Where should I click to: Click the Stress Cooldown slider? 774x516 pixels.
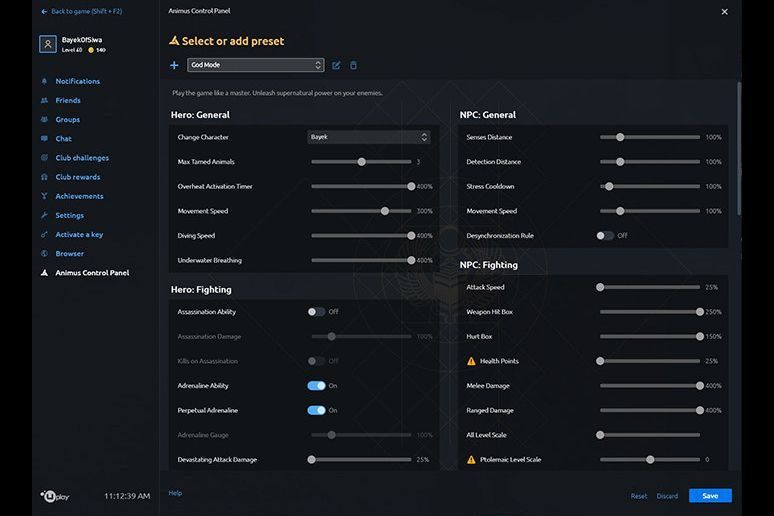pyautogui.click(x=650, y=186)
